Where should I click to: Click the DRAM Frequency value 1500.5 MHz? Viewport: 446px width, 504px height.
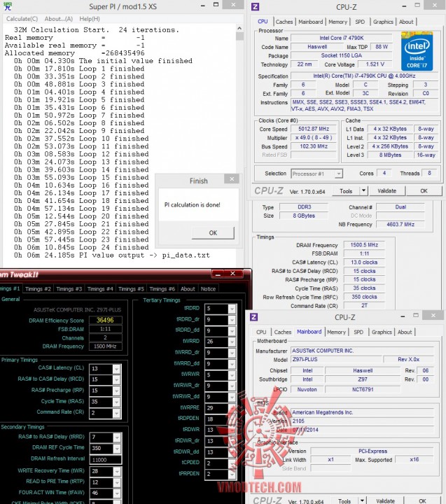tap(364, 245)
